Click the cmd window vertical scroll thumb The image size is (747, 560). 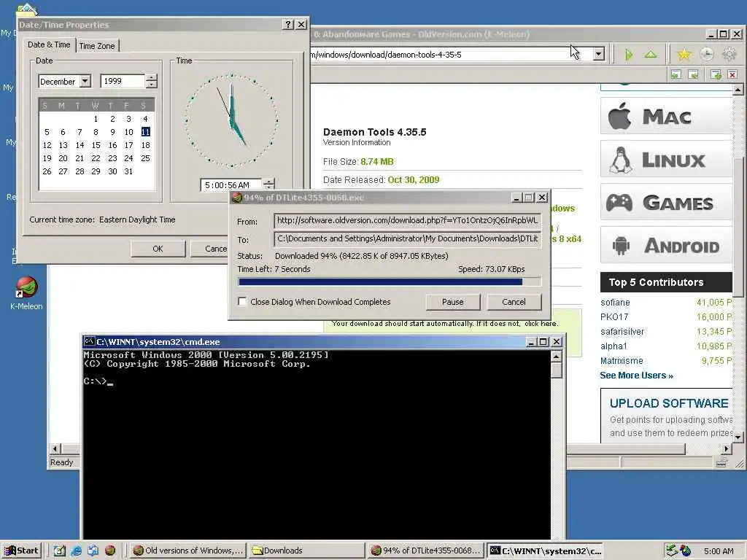click(557, 370)
